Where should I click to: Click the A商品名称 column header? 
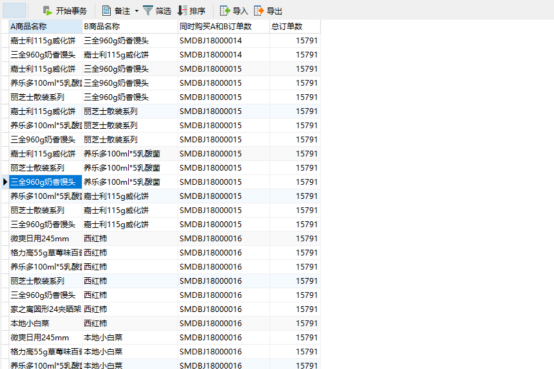click(46, 27)
